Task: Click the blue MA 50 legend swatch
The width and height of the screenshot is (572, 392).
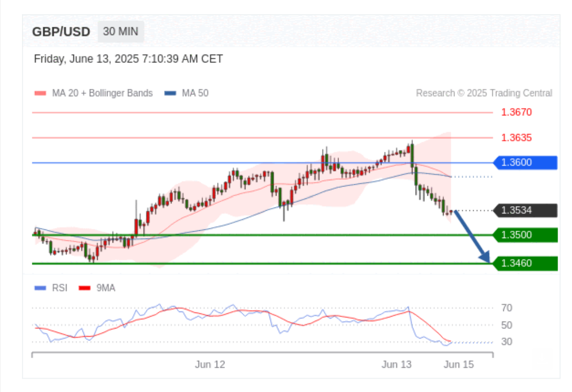Action: pyautogui.click(x=170, y=93)
